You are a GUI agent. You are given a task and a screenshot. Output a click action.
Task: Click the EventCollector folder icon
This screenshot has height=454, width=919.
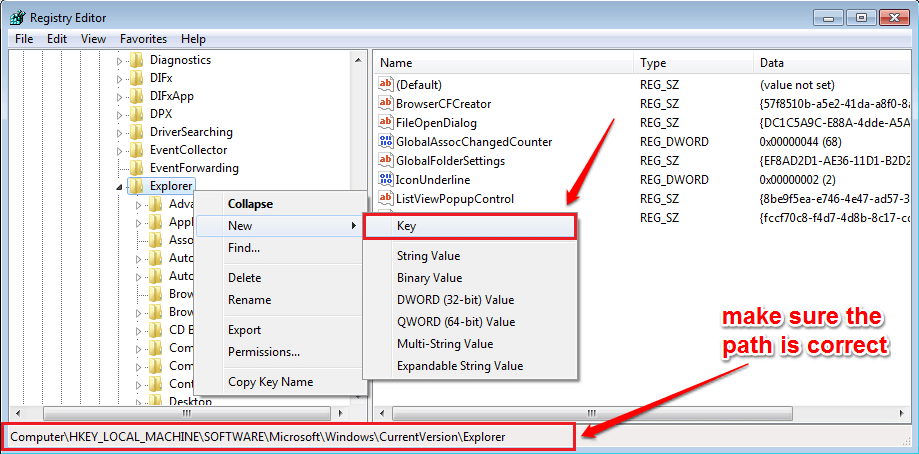coord(136,150)
